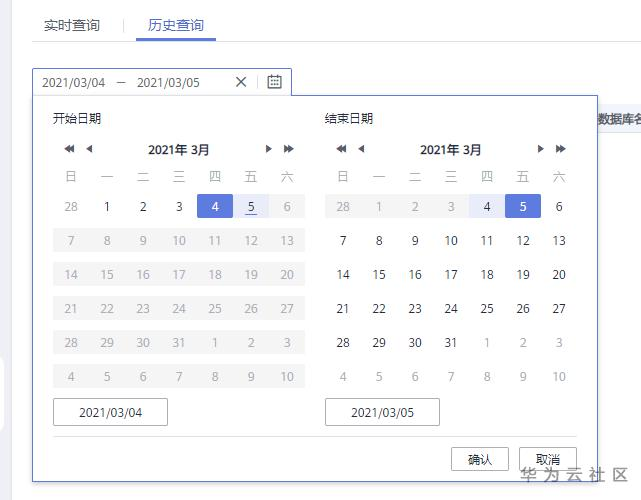Viewport: 641px width, 500px height.
Task: Go to next month in end date calendar
Action: coord(540,149)
